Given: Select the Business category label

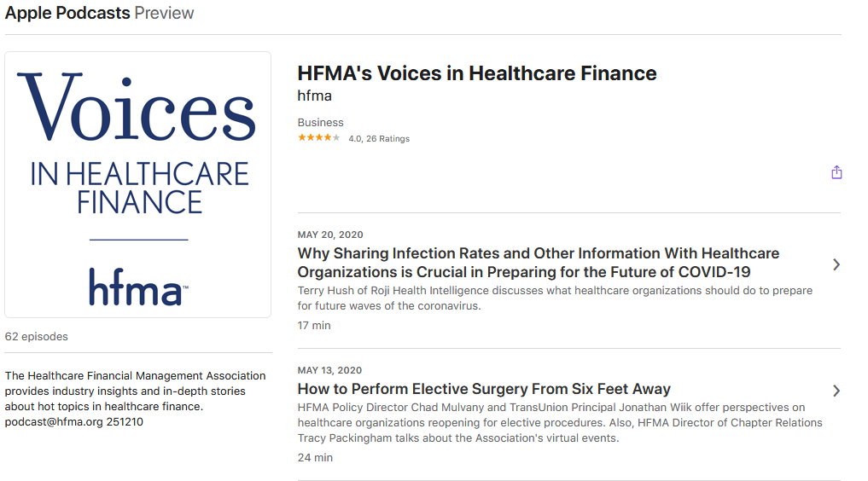Looking at the screenshot, I should click(321, 122).
